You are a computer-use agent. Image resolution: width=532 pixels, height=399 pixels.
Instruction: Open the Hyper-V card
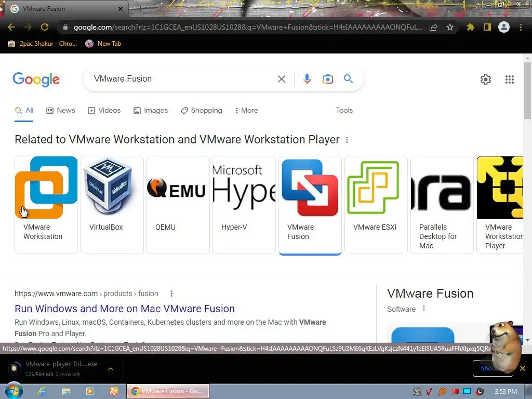[244, 205]
